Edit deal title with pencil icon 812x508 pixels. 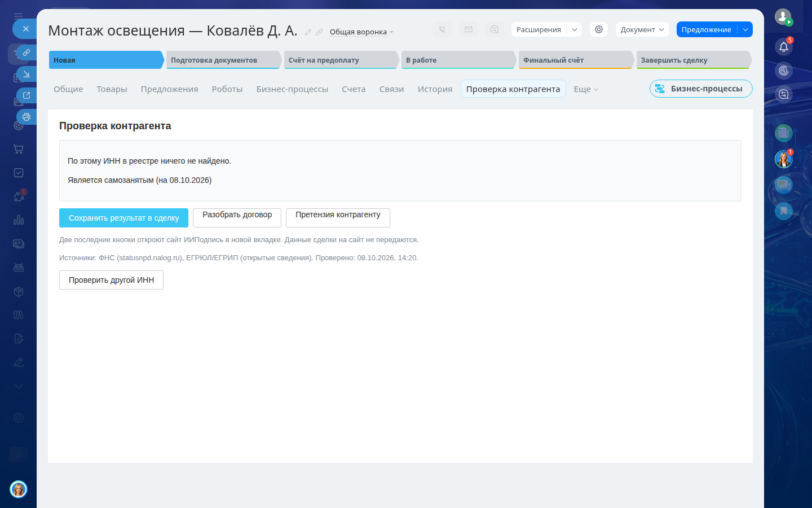click(308, 32)
